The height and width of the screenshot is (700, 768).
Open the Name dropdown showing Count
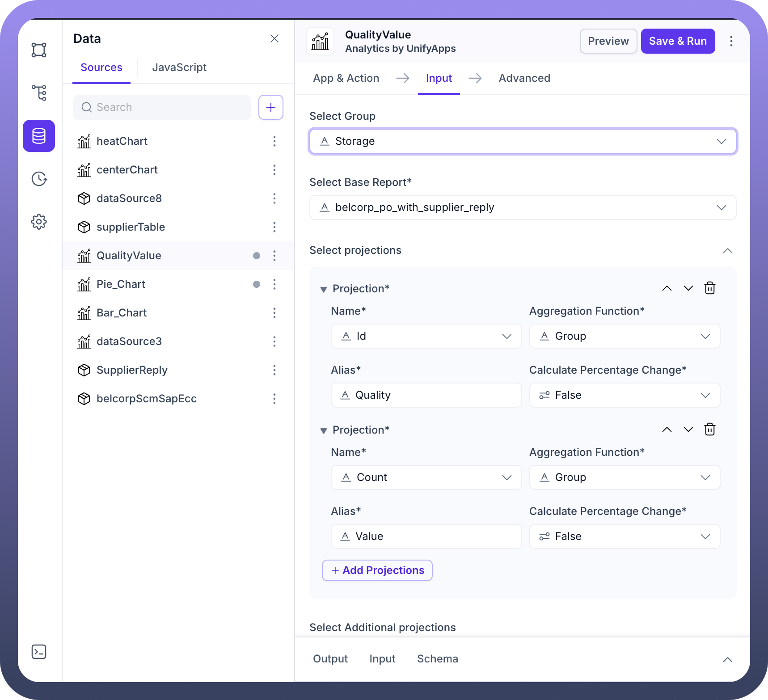coord(426,477)
